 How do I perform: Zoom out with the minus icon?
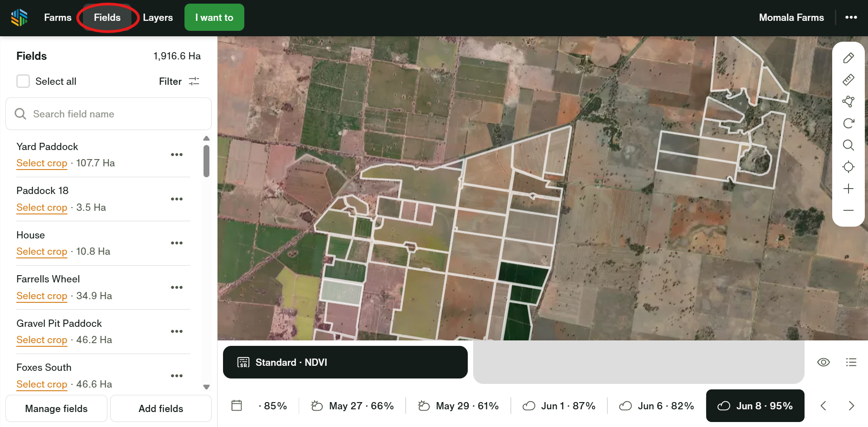[x=848, y=210]
